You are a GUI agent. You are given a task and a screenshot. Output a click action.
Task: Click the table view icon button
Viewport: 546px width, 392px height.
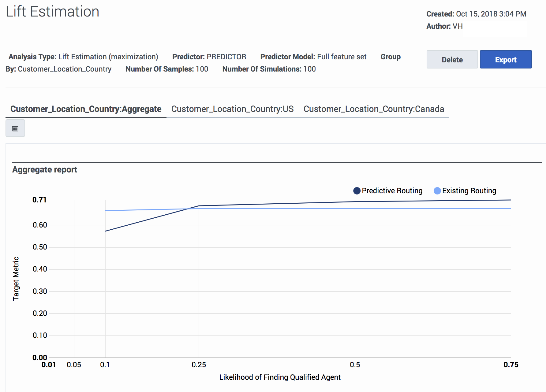pyautogui.click(x=15, y=128)
